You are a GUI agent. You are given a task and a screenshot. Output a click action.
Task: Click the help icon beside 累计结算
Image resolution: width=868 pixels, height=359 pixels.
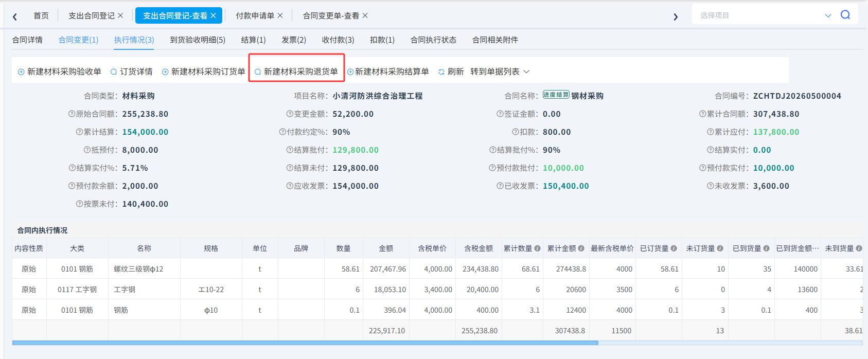79,132
